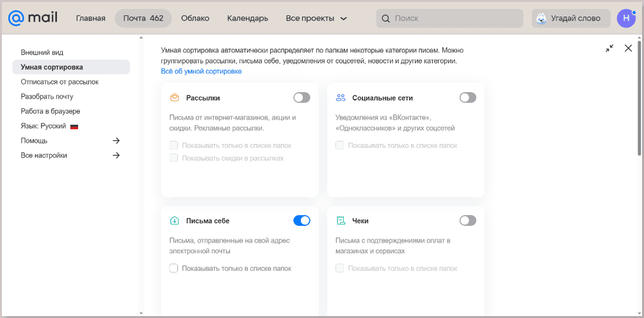Screen dimensions: 644x318
Task: Open the user avatar profile icon
Action: [x=626, y=18]
